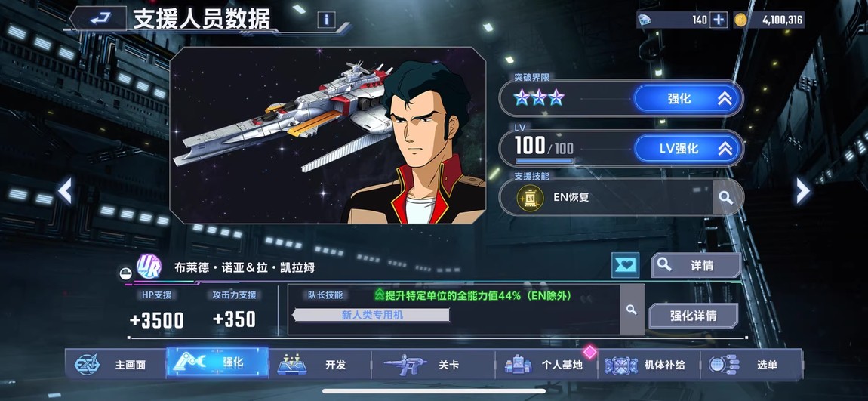Open the 强化详情 button
Screen dimensions: 868x401
coord(693,316)
